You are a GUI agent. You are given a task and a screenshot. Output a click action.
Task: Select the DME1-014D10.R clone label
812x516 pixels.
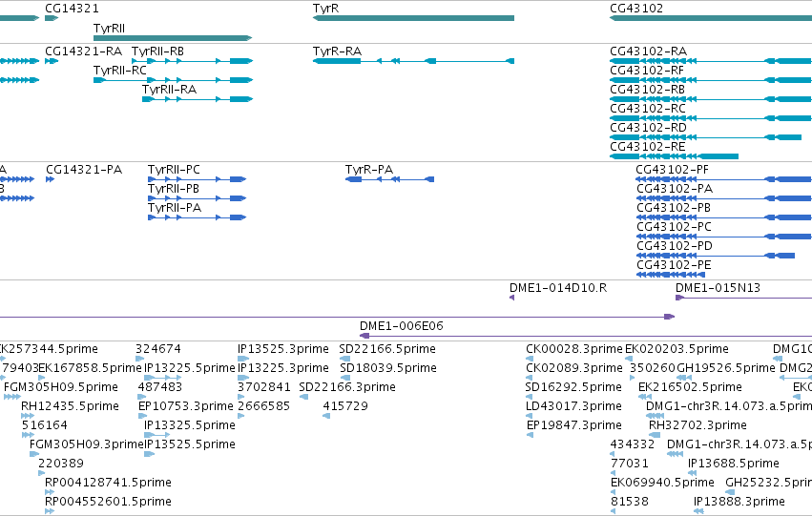pos(558,288)
